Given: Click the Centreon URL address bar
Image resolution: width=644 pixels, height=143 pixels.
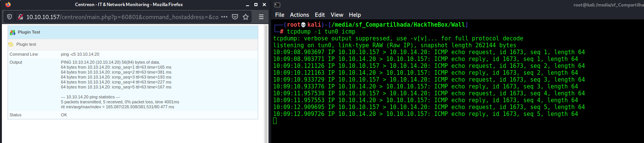Looking at the screenshot, I should click(x=122, y=17).
